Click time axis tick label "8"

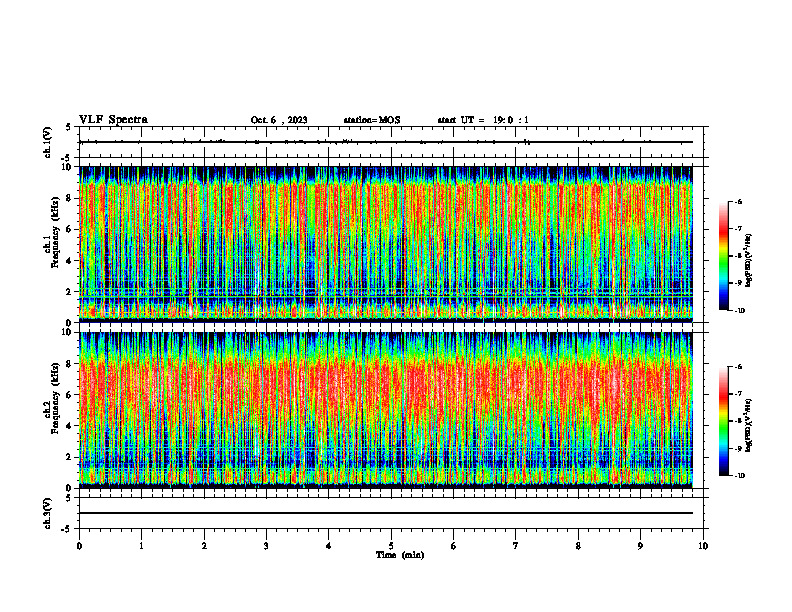pos(578,546)
